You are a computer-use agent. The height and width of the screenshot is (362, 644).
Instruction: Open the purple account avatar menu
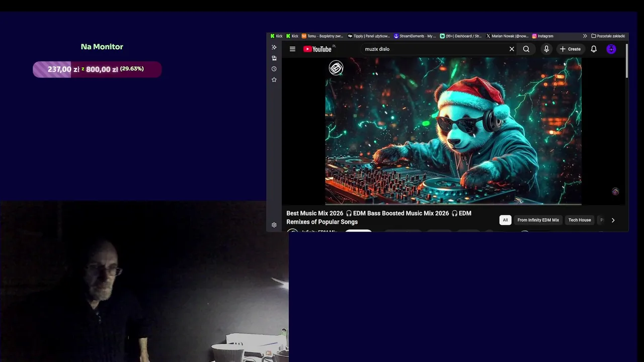point(611,49)
